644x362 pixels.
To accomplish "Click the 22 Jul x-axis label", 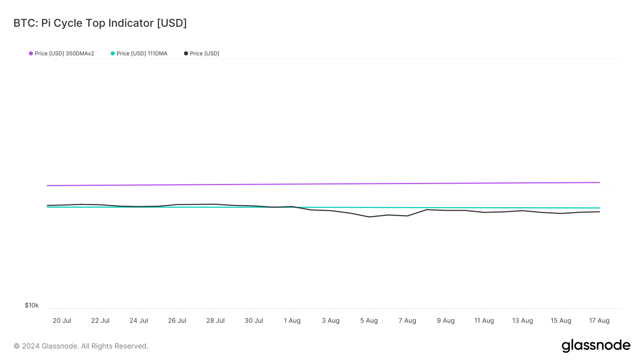I will pos(100,321).
